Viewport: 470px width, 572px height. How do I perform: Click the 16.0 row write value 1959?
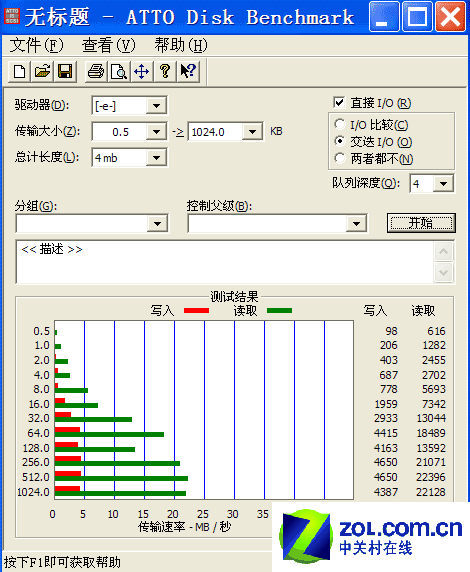(x=386, y=404)
